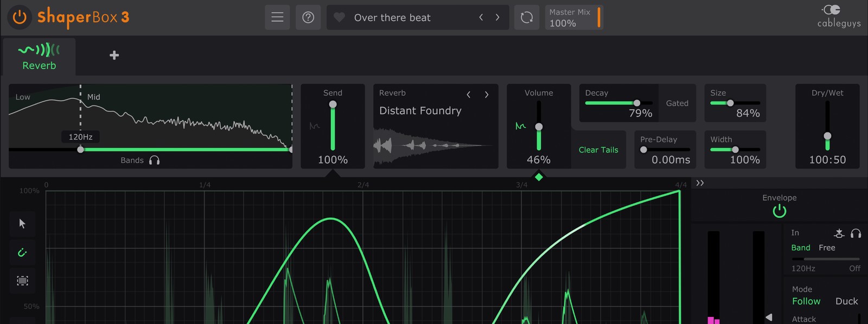
Task: Open the help question mark
Action: (x=308, y=17)
